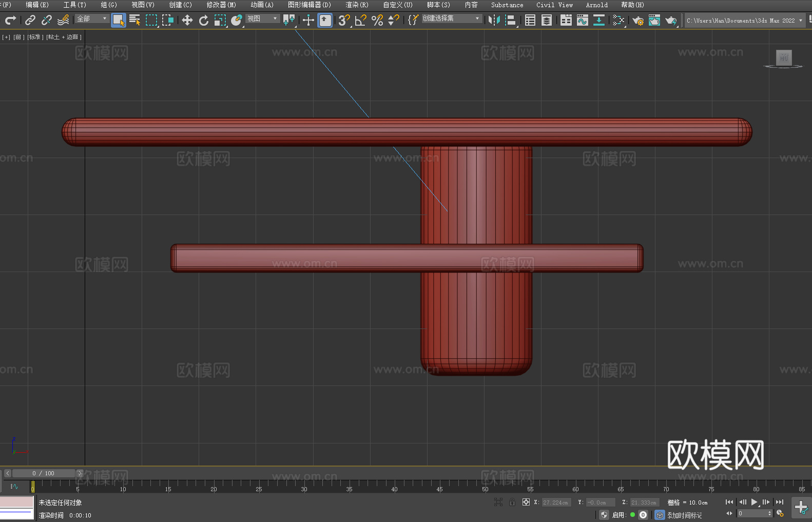
Task: Open the Curve Editor
Action: tap(582, 20)
